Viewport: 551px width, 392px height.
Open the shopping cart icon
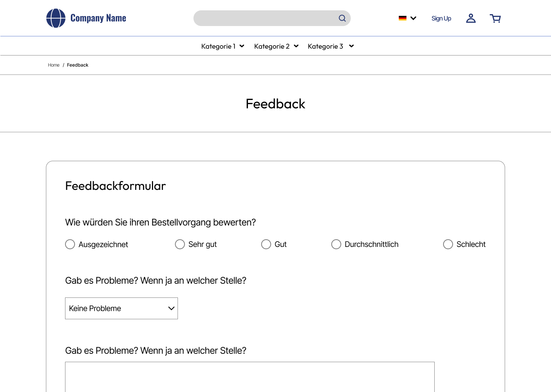click(x=495, y=18)
